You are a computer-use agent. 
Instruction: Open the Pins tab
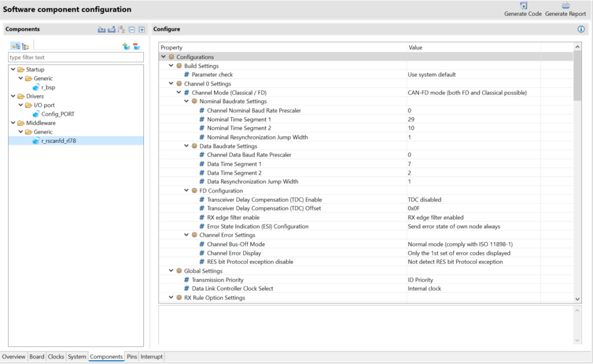tap(132, 357)
